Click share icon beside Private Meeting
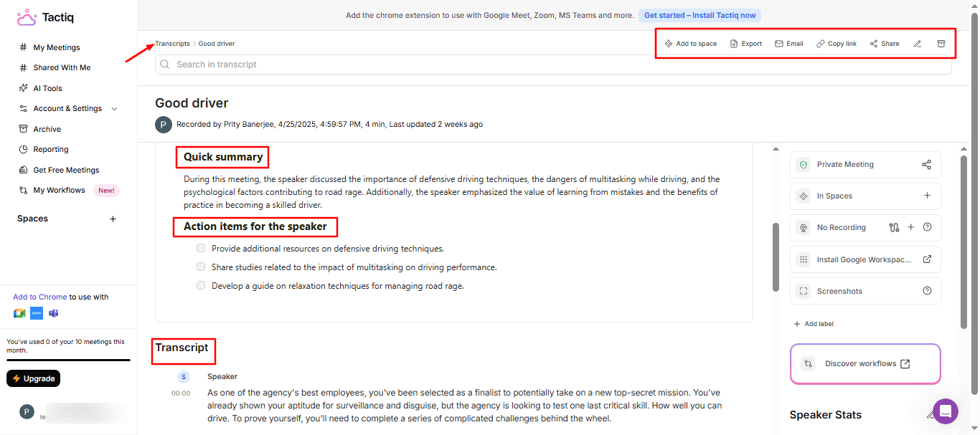 [926, 165]
